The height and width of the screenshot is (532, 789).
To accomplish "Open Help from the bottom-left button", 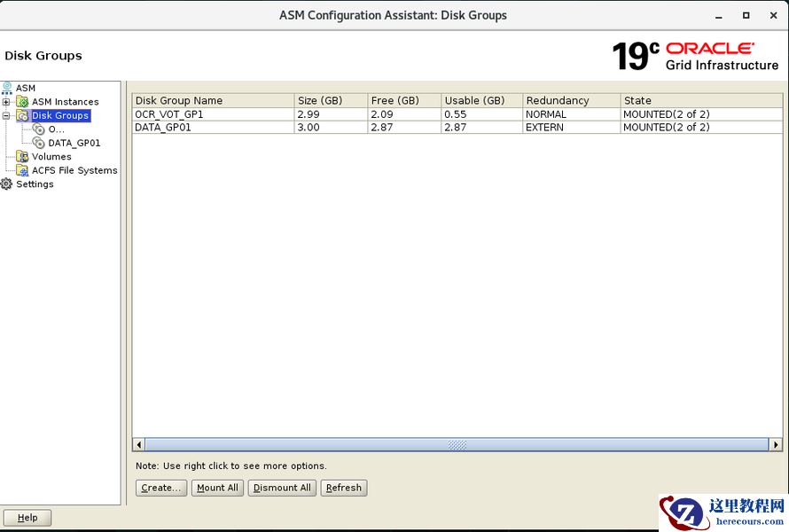I will [27, 518].
